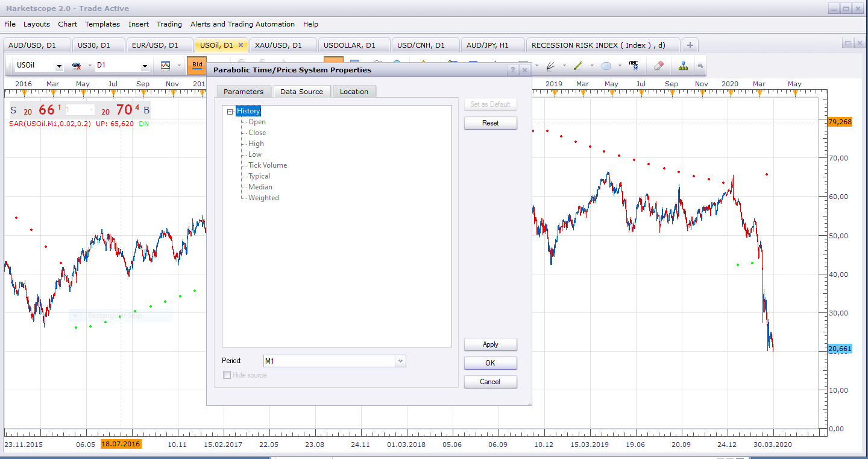Switch to the Parameters tab
This screenshot has width=868, height=459.
244,92
